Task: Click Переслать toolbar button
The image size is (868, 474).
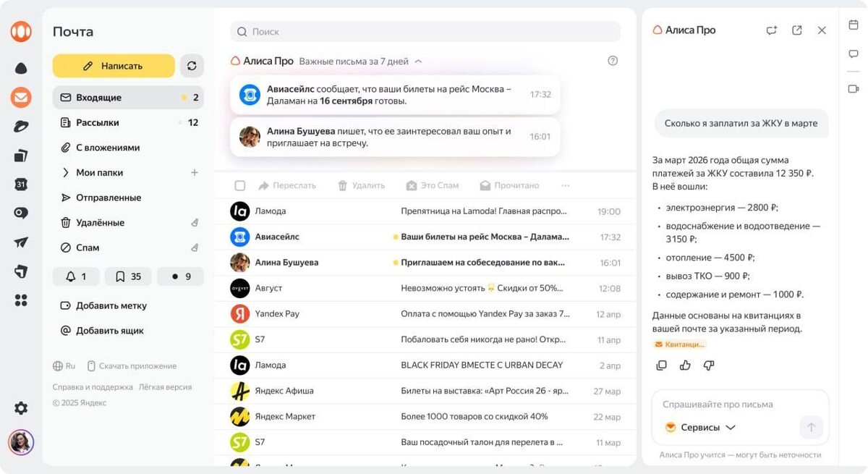Action: 287,186
